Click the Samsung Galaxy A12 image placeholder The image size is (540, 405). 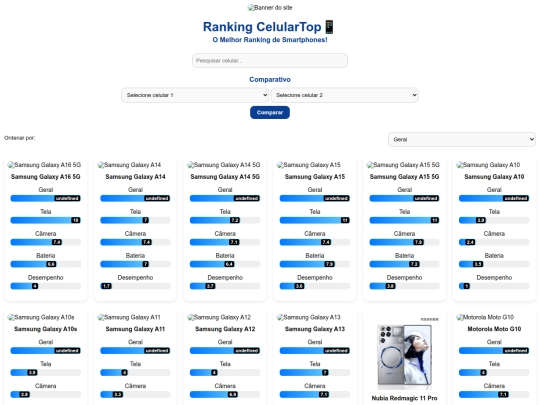[x=219, y=317]
